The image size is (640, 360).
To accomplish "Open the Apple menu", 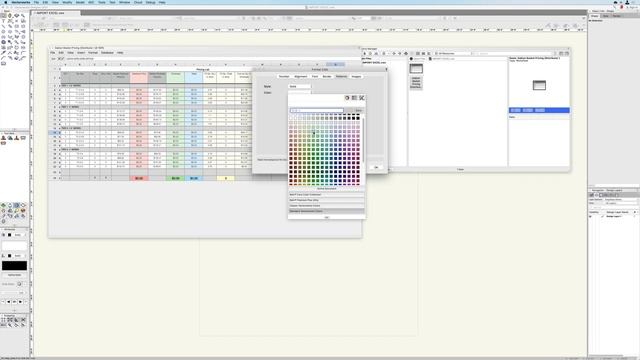I will [5, 2].
